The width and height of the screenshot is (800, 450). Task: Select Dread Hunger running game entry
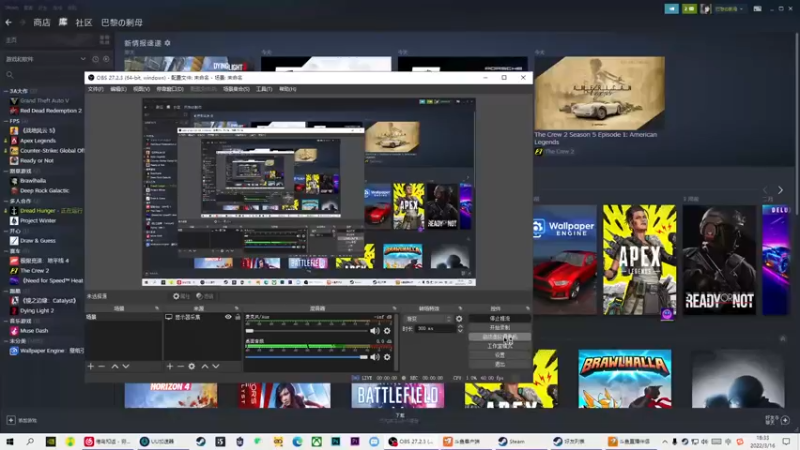[46, 210]
